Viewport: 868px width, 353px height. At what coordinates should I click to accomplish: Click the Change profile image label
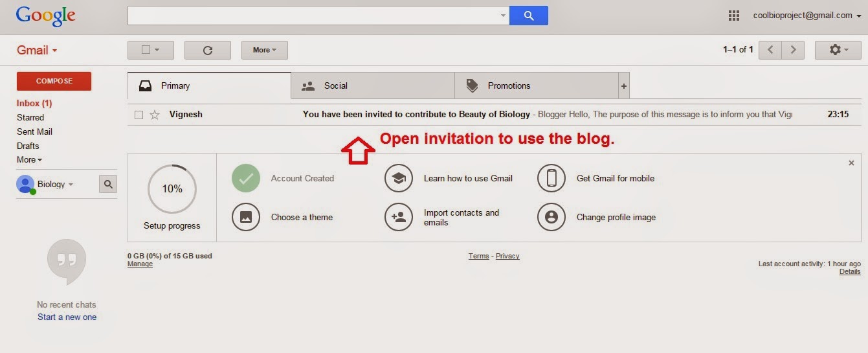616,218
